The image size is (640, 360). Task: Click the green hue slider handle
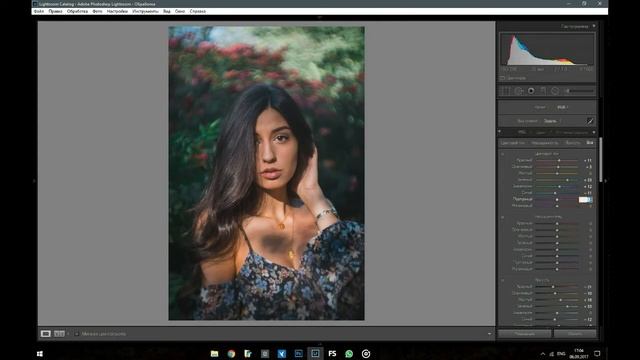pos(567,180)
